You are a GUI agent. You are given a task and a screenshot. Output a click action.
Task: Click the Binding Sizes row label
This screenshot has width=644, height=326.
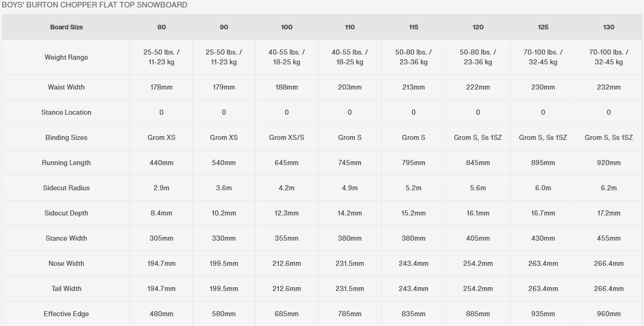click(66, 138)
